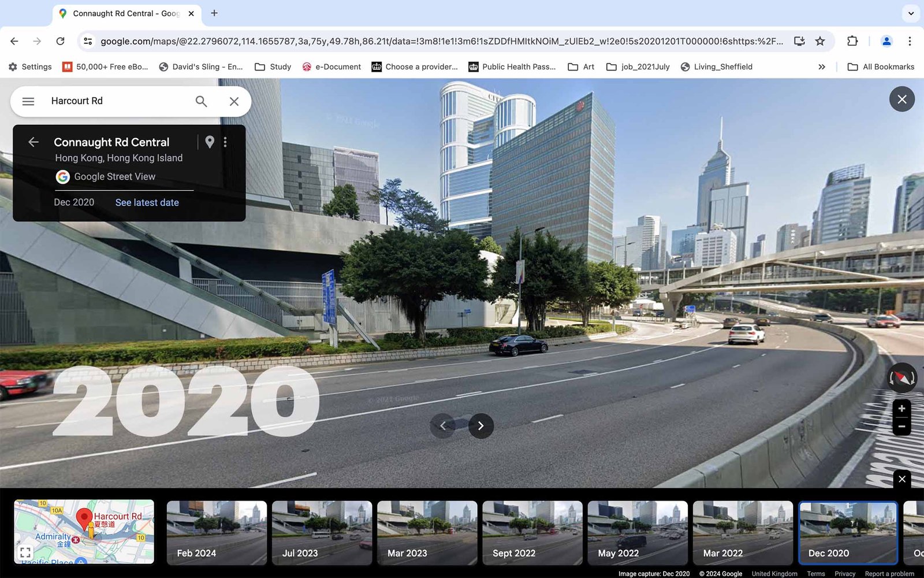Click the compass control
The width and height of the screenshot is (924, 578).
[x=901, y=378]
